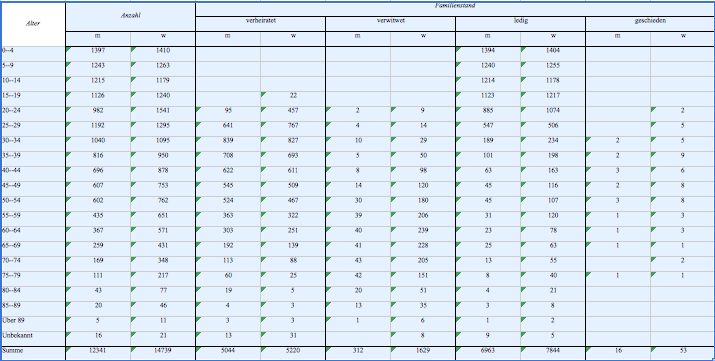Screen dimensions: 715x361
Task: Select cell 1397 in the 0--4 row
Action: 98,54
